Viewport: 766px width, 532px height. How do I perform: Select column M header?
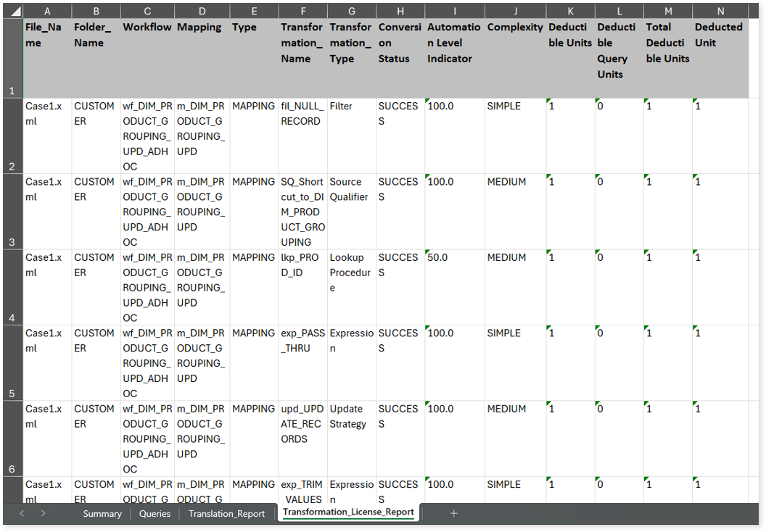pyautogui.click(x=668, y=11)
